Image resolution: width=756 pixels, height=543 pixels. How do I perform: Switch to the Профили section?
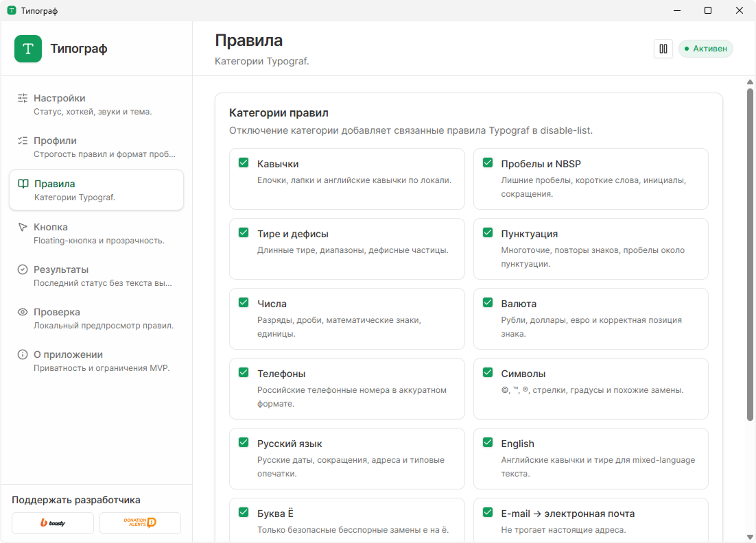tap(97, 147)
